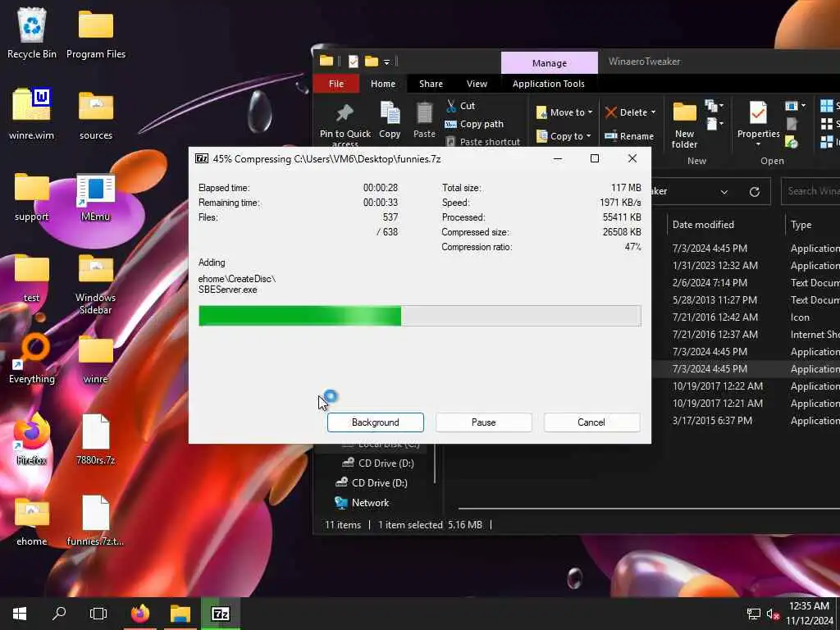Open the taskbar clock and date
This screenshot has width=840, height=630.
(809, 614)
